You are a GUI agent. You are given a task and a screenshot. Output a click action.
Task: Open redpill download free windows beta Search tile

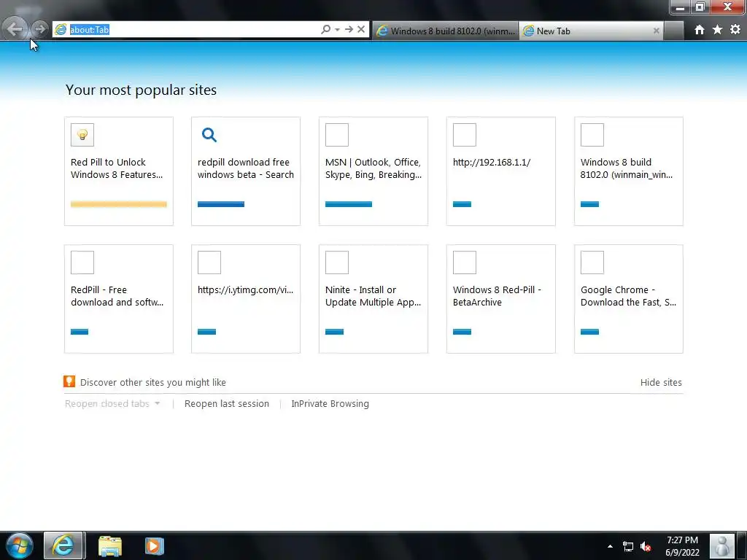pyautogui.click(x=246, y=171)
